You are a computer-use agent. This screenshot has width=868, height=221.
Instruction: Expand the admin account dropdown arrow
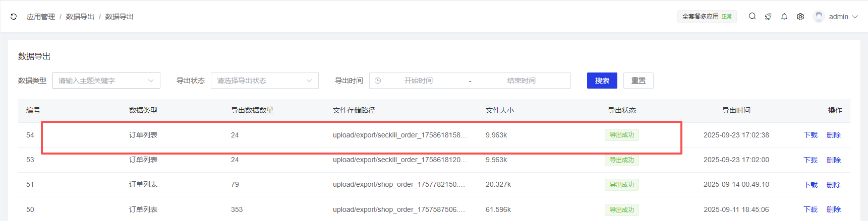[x=855, y=17]
